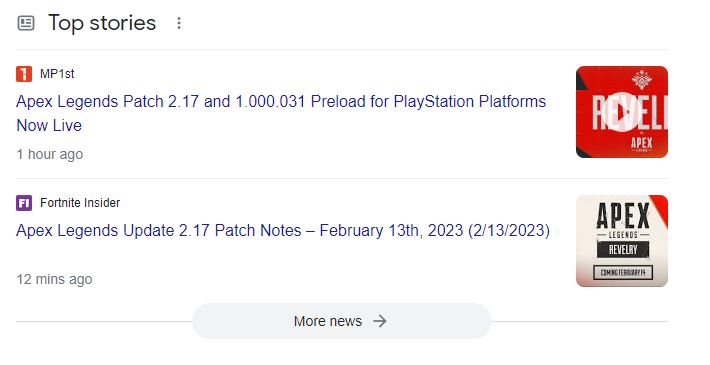Open the Apex Legends Update 2.17 Patch Notes headline
The height and width of the screenshot is (365, 710).
click(x=283, y=231)
